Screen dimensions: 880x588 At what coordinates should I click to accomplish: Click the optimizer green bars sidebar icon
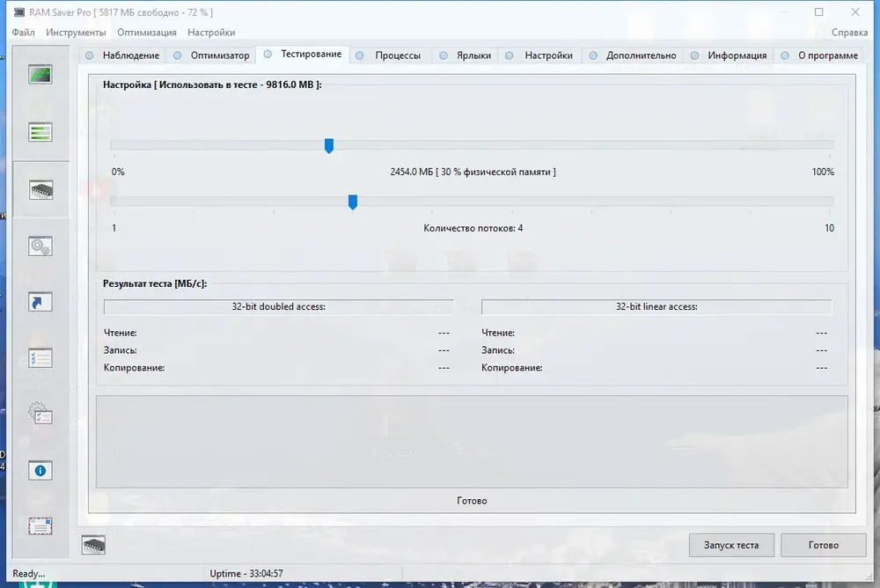41,132
